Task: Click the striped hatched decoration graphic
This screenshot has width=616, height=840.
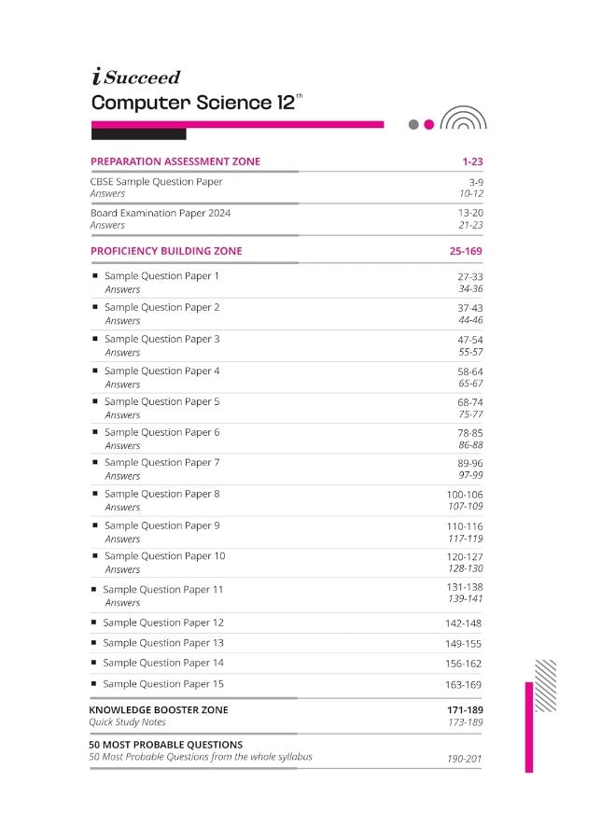Action: [545, 686]
